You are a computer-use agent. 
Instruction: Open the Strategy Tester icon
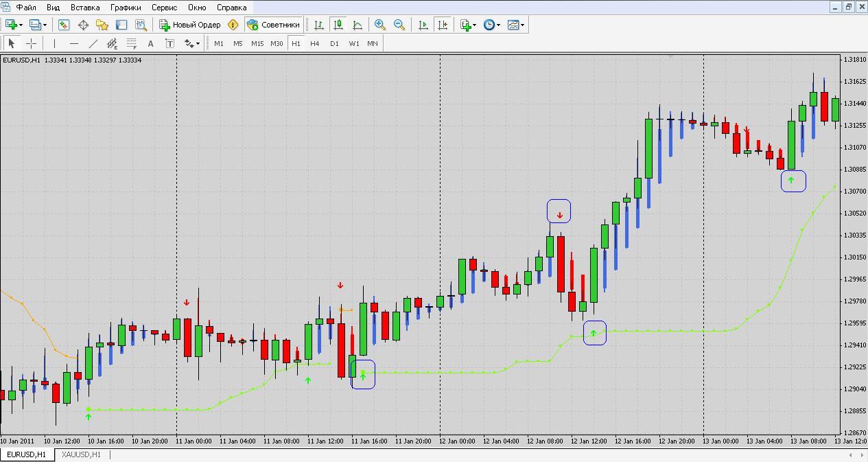pos(141,25)
